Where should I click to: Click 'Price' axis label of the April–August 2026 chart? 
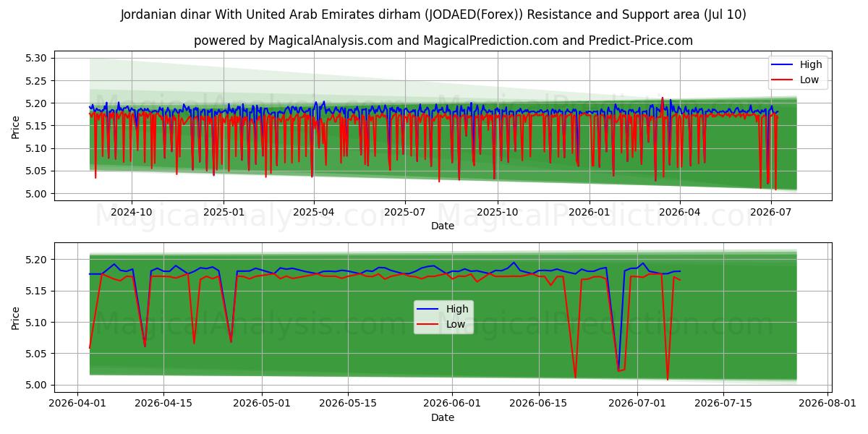[16, 318]
